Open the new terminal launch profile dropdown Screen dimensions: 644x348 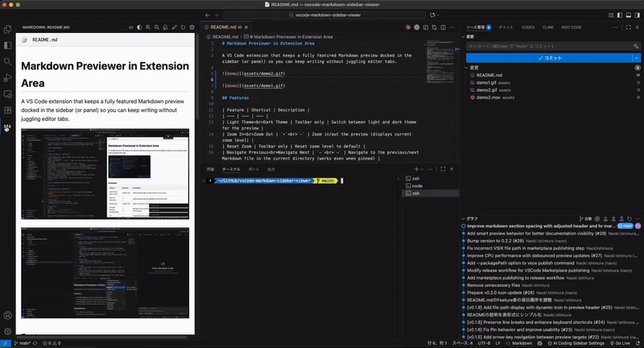tap(422, 169)
